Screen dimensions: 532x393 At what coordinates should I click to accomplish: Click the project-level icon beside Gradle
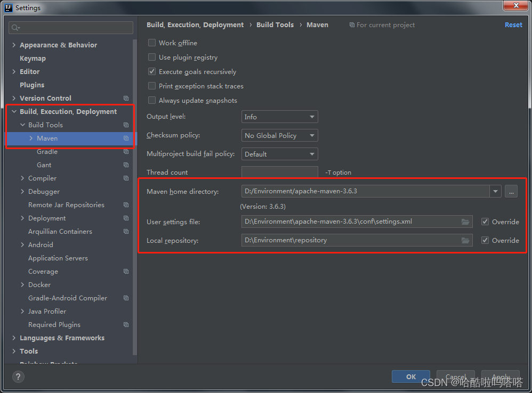(126, 151)
